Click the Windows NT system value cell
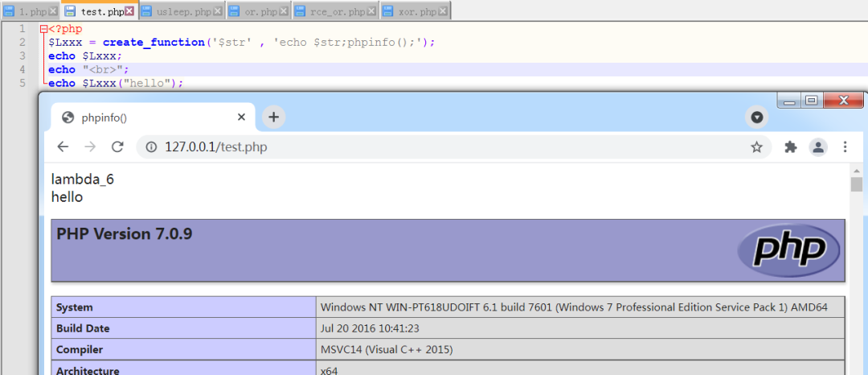The image size is (868, 375). [580, 307]
